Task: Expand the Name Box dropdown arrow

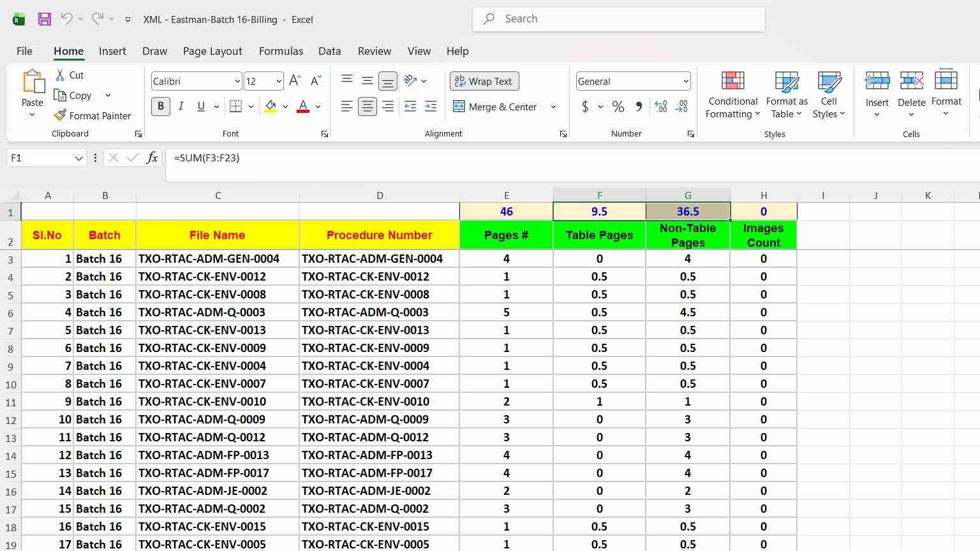Action: tap(79, 158)
